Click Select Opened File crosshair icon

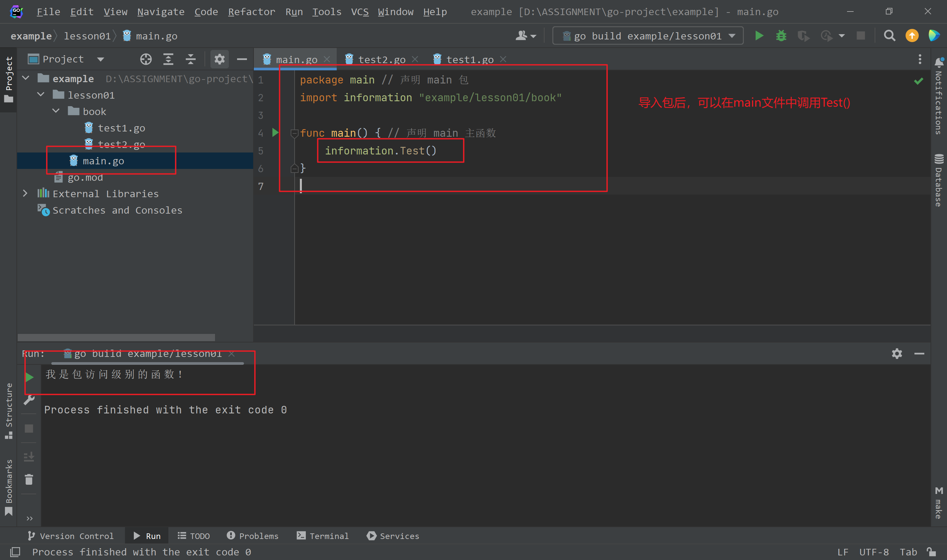click(x=146, y=59)
